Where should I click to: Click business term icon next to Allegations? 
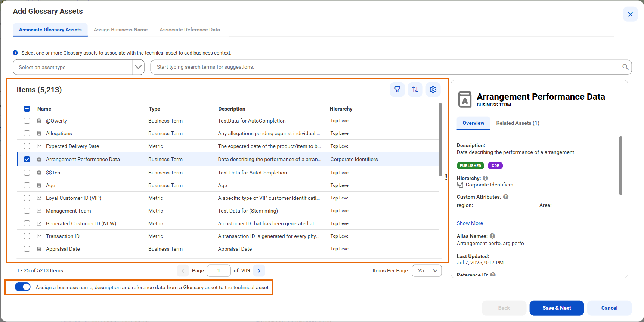(x=39, y=133)
